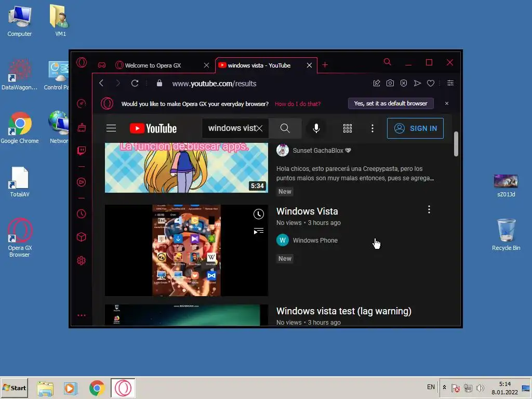This screenshot has width=532, height=399.
Task: Take a snapshot with camera icon
Action: 390,83
